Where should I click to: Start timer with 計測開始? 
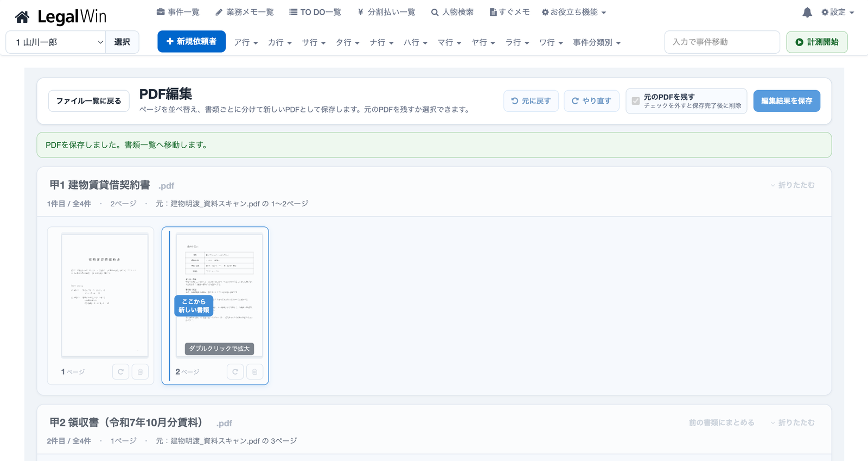[817, 42]
